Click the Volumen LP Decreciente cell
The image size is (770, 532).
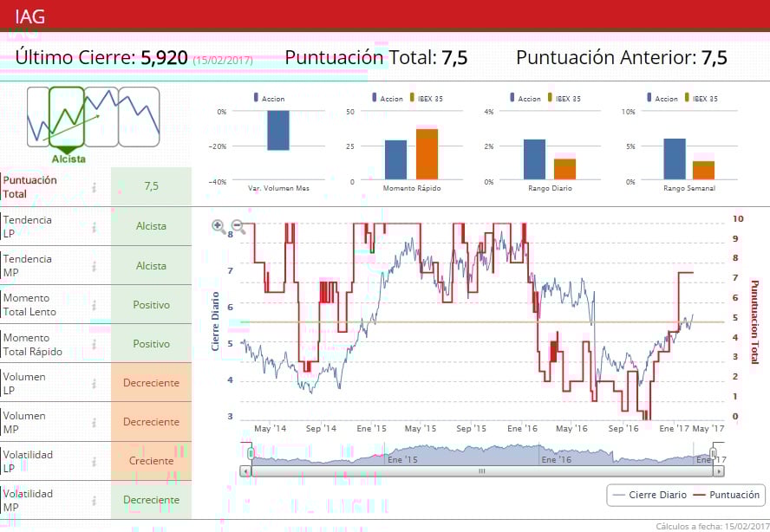151,383
